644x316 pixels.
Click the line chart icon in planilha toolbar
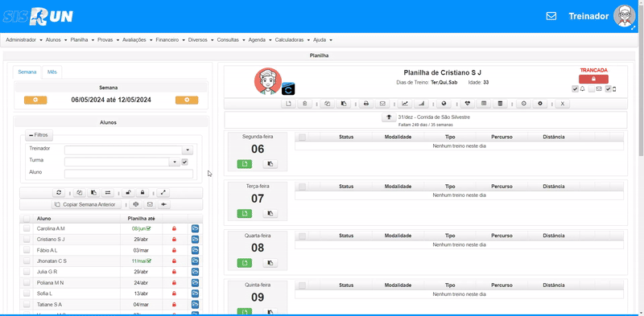[x=405, y=104]
